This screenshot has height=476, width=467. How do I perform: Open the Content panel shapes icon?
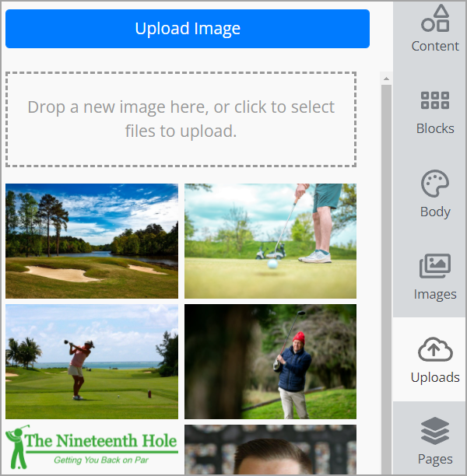(x=435, y=19)
